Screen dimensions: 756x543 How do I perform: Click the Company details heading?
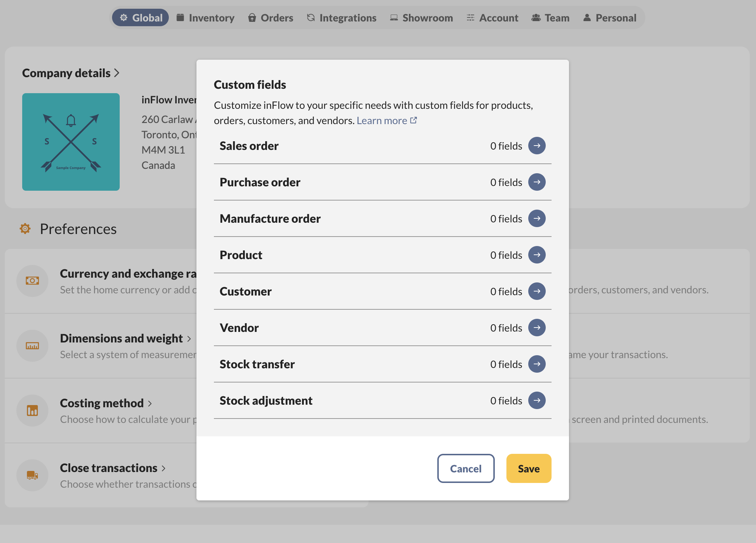pos(66,73)
